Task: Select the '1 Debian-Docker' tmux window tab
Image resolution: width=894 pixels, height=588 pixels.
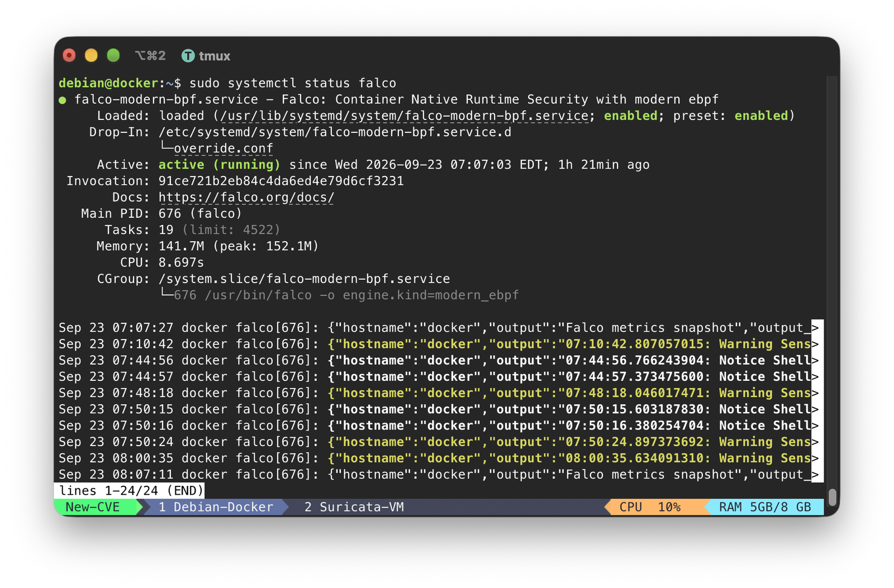Action: 216,507
